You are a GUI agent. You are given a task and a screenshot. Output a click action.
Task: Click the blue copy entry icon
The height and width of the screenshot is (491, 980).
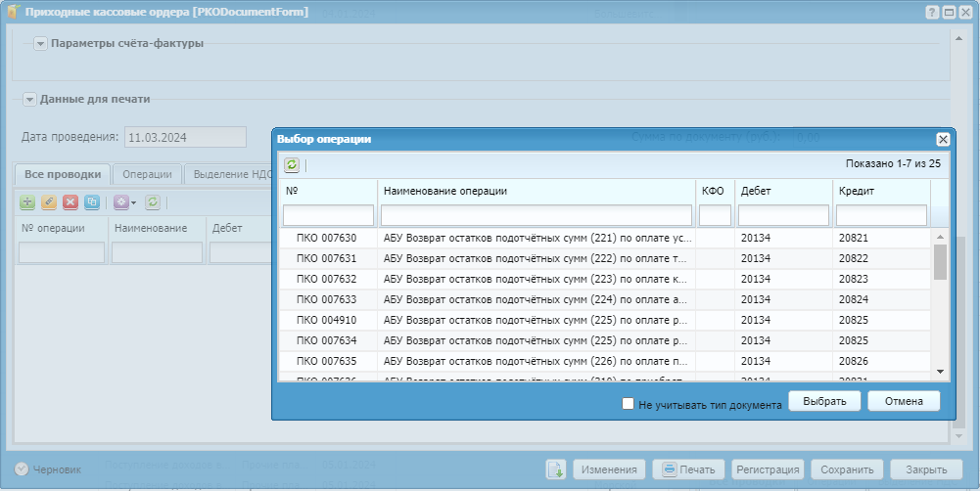(92, 202)
